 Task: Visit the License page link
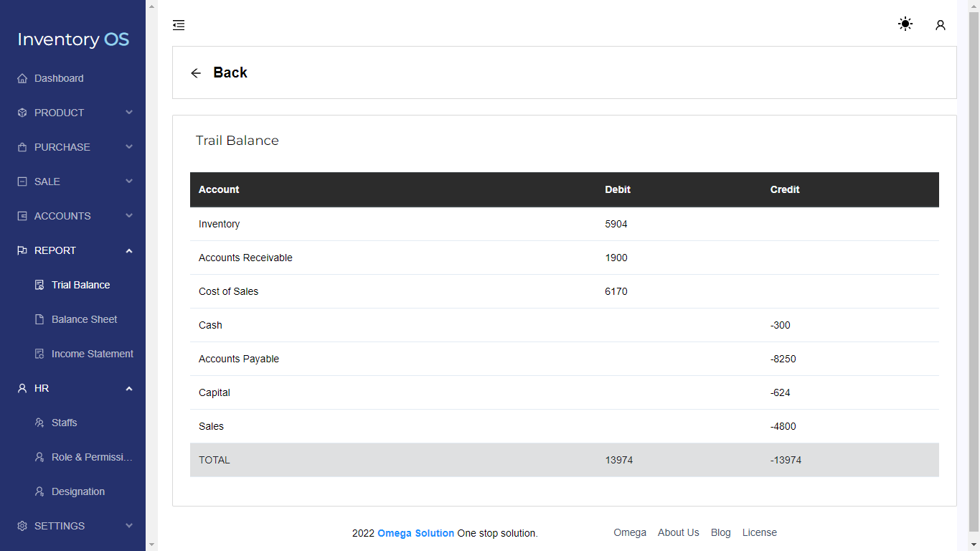(x=759, y=532)
